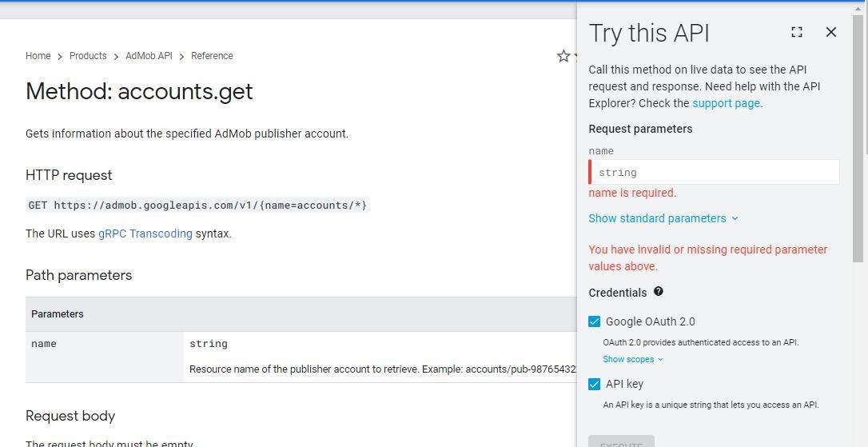Open the support page link
The image size is (868, 447).
point(727,103)
